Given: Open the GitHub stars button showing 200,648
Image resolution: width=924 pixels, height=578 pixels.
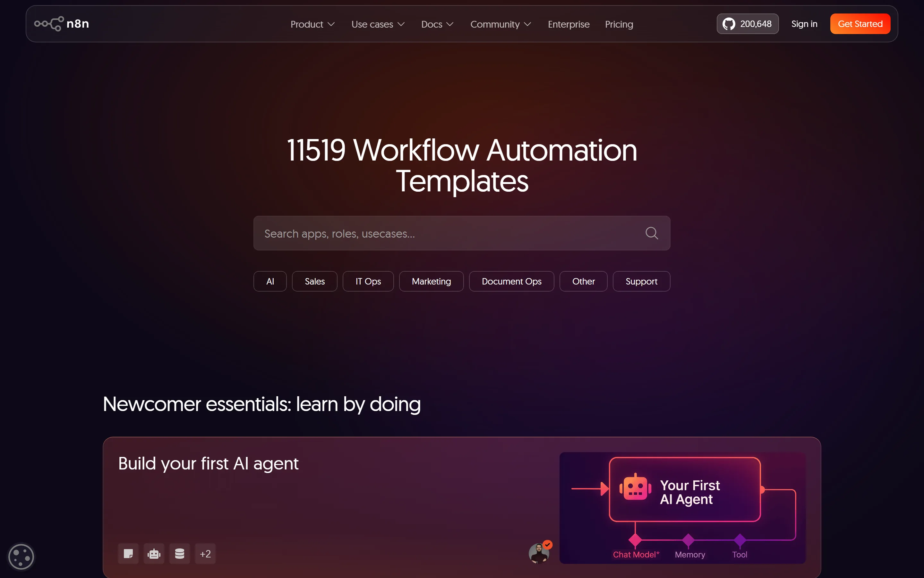Looking at the screenshot, I should pyautogui.click(x=747, y=24).
